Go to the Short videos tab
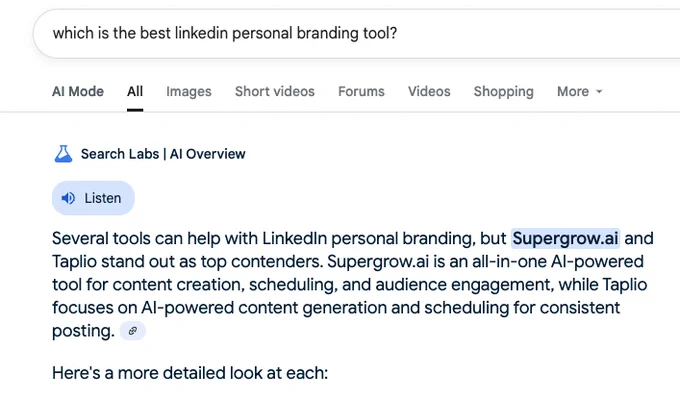The width and height of the screenshot is (680, 399). tap(275, 92)
